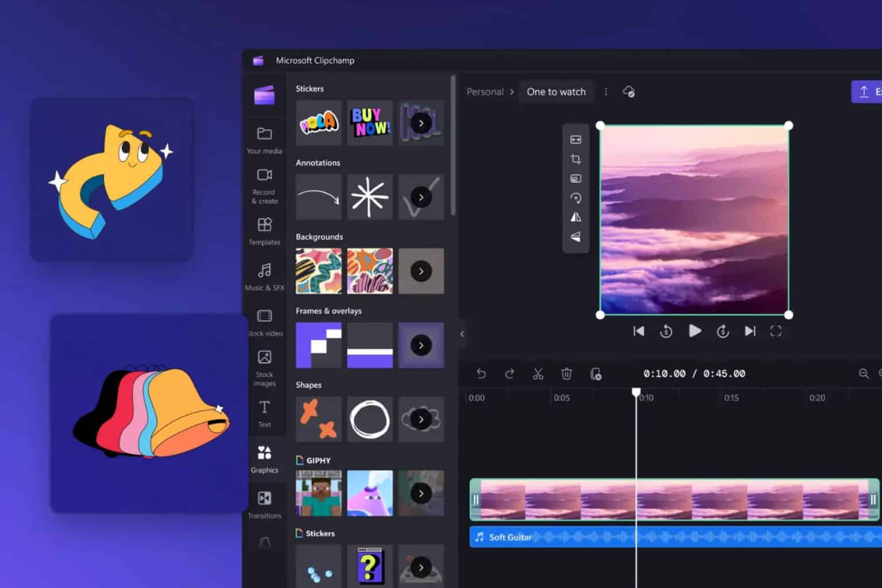Open the Record & create sidebar tab
The width and height of the screenshot is (882, 588).
[x=264, y=186]
